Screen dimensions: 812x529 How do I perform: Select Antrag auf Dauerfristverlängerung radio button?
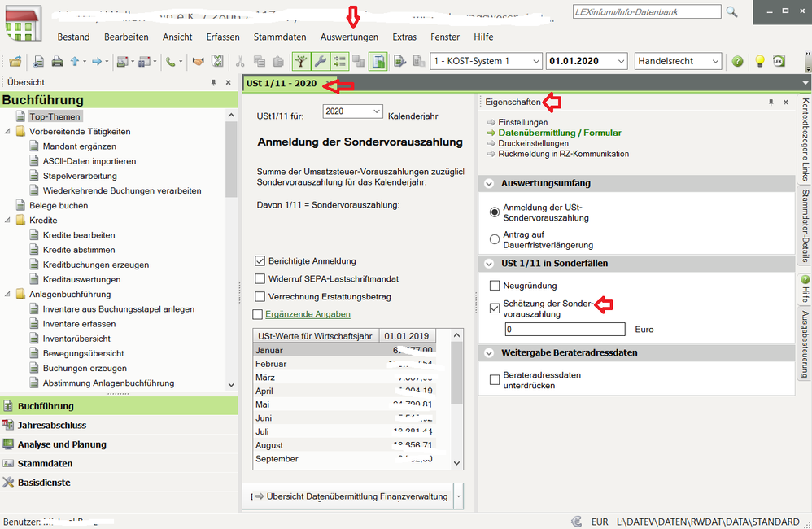(x=495, y=239)
